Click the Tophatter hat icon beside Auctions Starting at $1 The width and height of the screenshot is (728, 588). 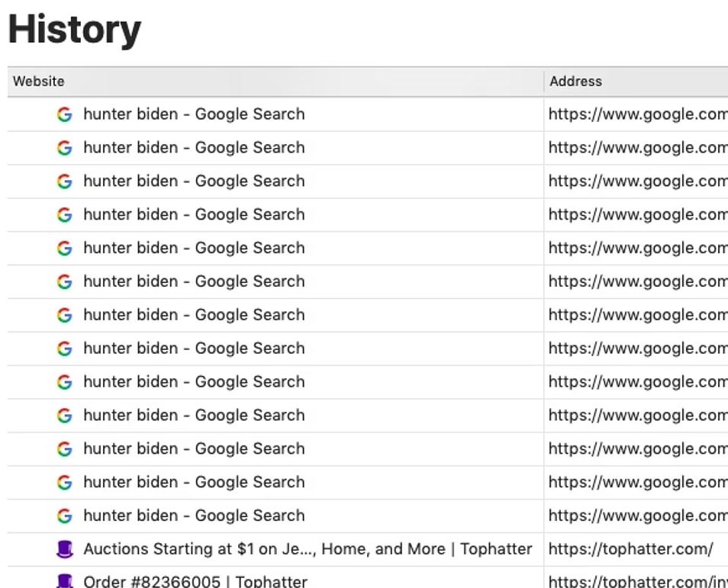click(65, 549)
